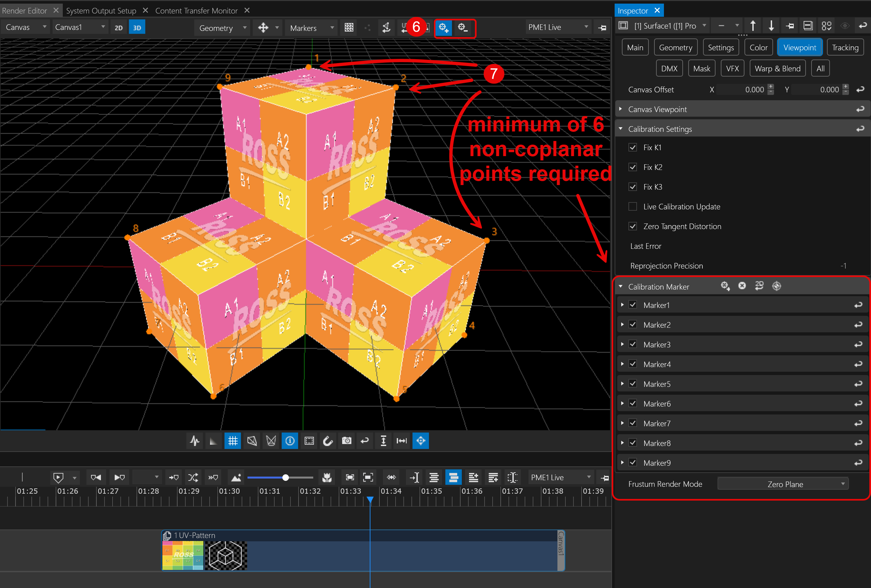Click the blue navigation gizmo icon below the viewport
The width and height of the screenshot is (871, 588).
[420, 441]
